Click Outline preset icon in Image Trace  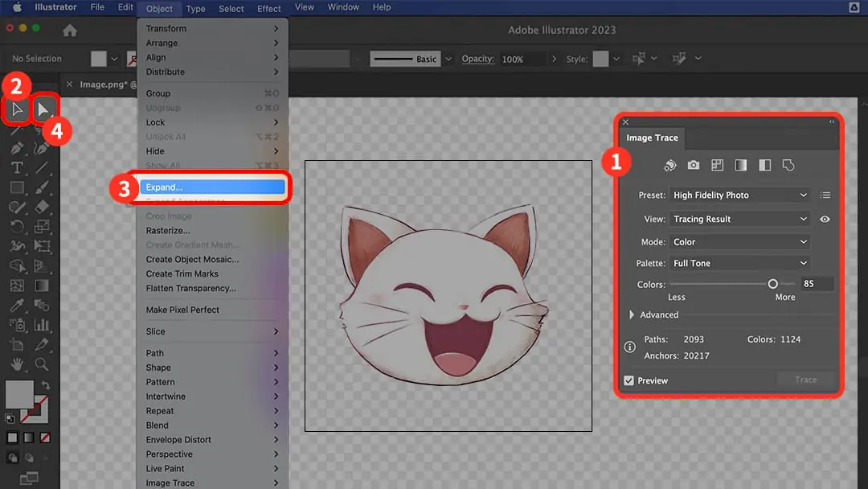(788, 165)
